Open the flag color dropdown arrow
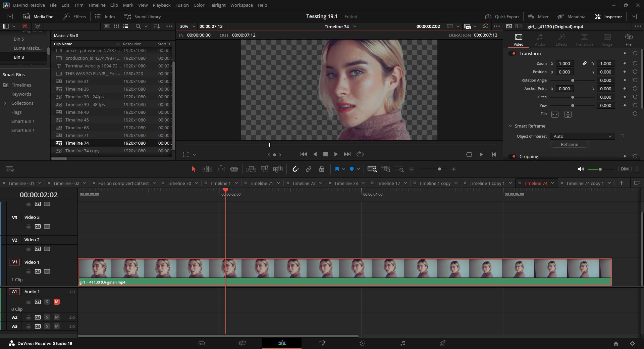Viewport: 644px width, 349px height. tap(343, 169)
